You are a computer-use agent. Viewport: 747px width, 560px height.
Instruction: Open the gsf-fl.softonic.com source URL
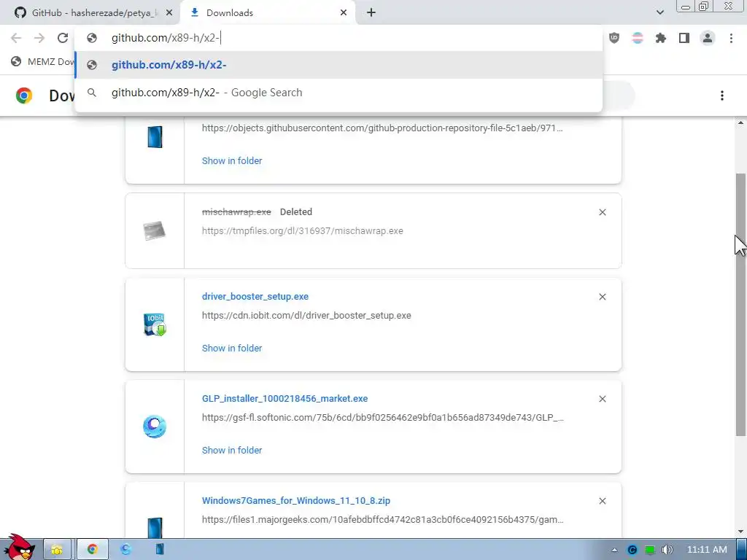[383, 418]
